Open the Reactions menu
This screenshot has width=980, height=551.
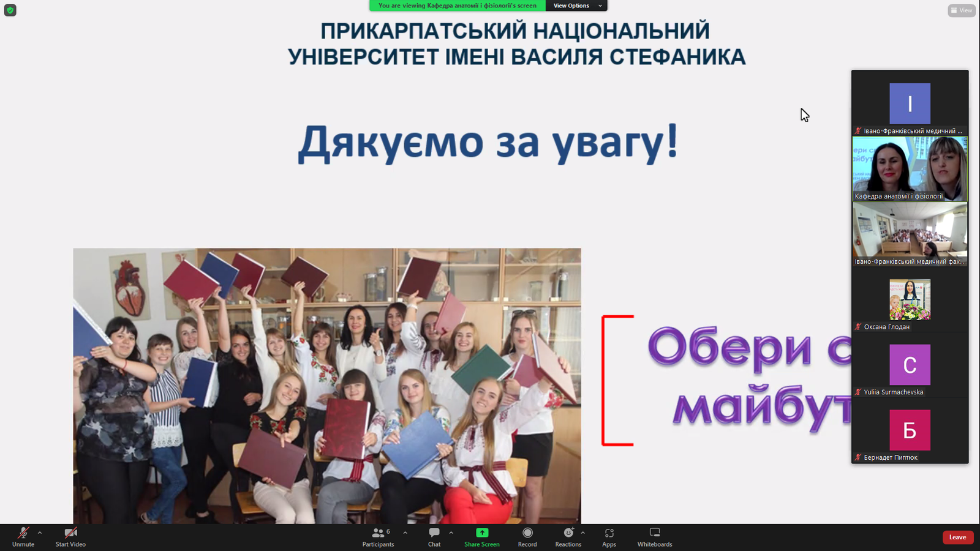[568, 537]
